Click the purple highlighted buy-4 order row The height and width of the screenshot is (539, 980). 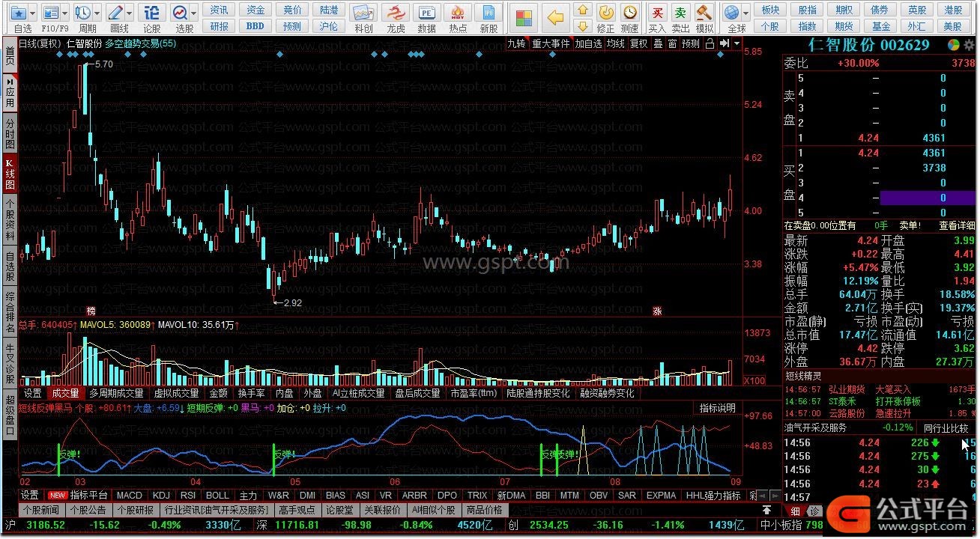pos(928,198)
